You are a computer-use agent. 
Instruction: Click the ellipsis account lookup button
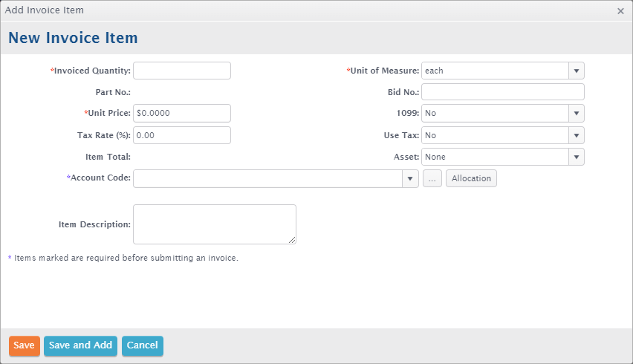coord(432,178)
